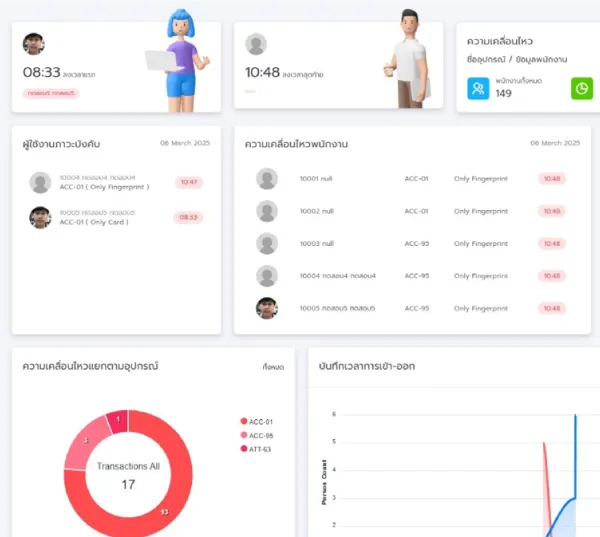The width and height of the screenshot is (600, 537).
Task: Click the red line peak on the chart
Action: [x=544, y=443]
